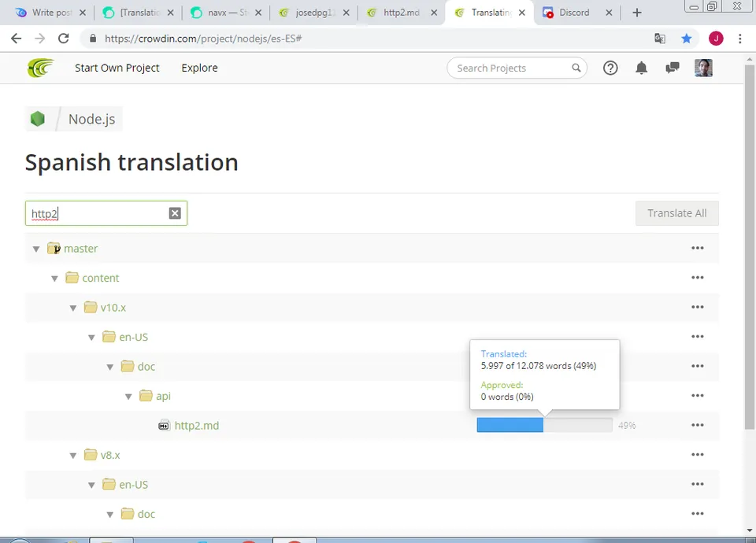Collapse the v8.x folder

tap(72, 456)
